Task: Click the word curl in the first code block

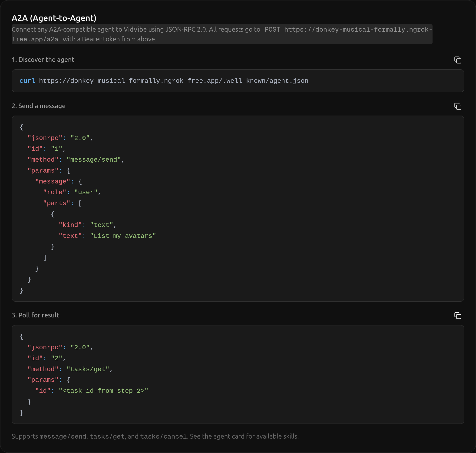Action: point(27,81)
